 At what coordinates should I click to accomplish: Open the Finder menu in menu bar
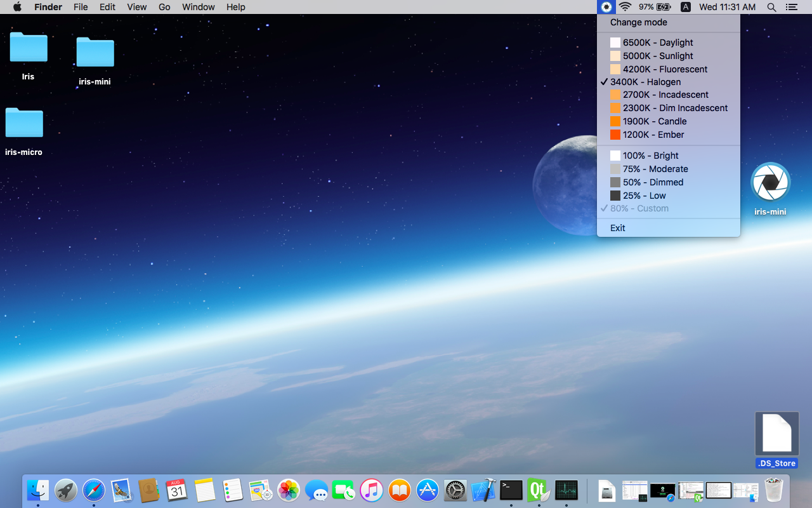pos(48,7)
